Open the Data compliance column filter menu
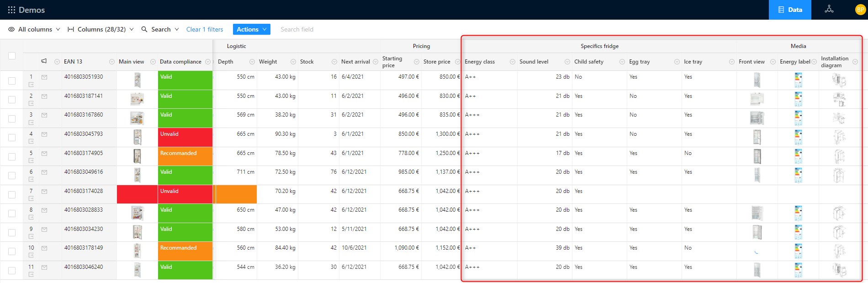 click(208, 62)
